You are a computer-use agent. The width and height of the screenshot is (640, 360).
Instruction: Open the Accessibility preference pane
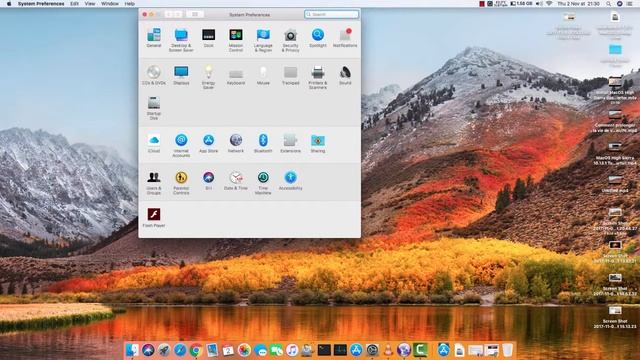coord(291,181)
